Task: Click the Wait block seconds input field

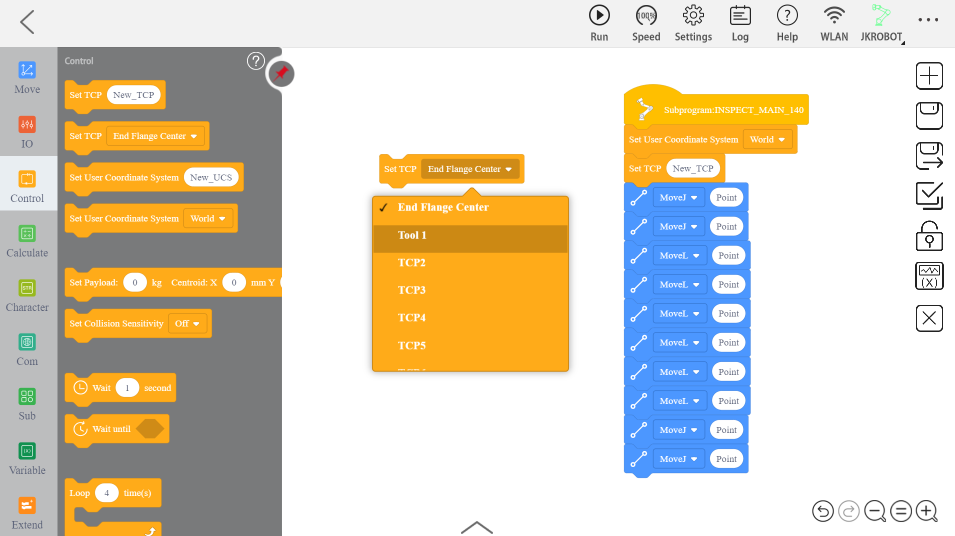Action: tap(127, 388)
